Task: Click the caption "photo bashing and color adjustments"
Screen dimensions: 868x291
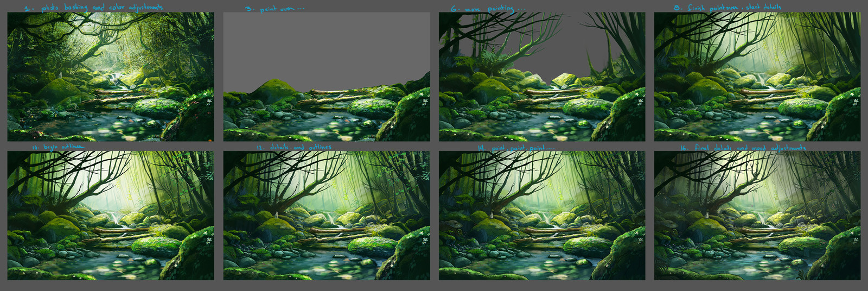Action: 102,8
